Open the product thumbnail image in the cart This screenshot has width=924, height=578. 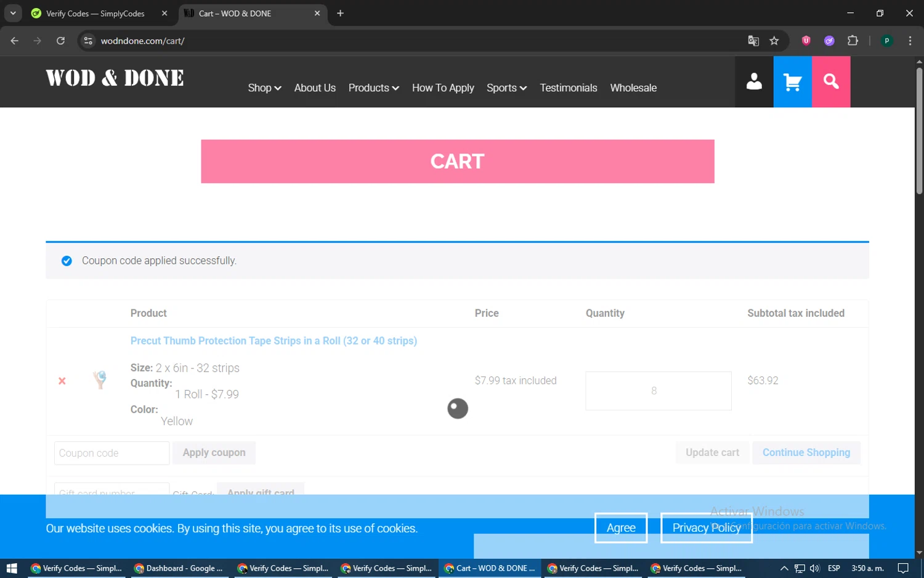(x=100, y=380)
